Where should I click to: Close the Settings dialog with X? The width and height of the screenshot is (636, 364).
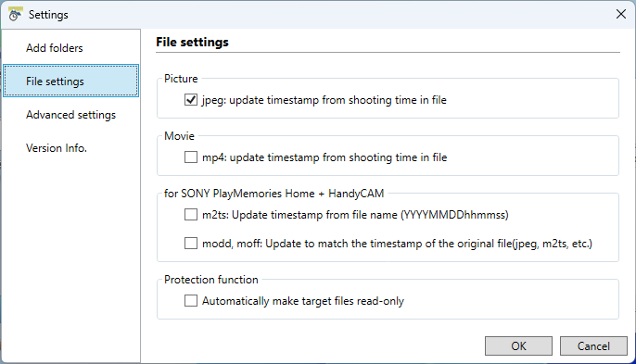pyautogui.click(x=620, y=14)
